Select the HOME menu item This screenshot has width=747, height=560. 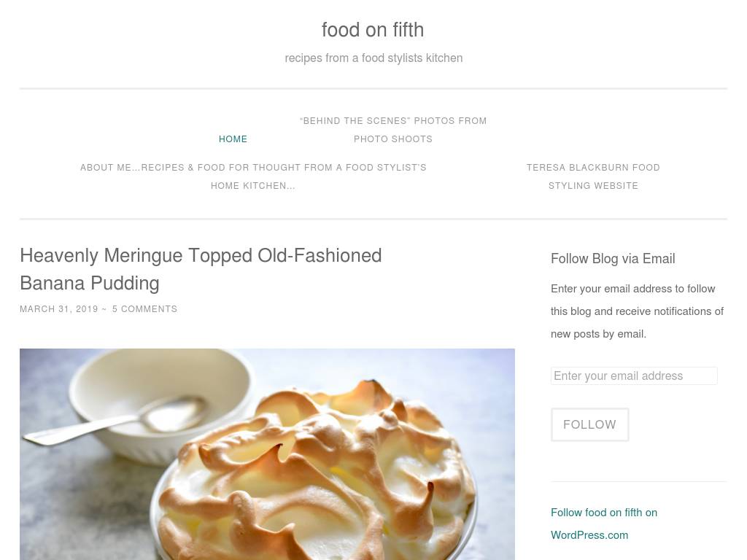pyautogui.click(x=233, y=139)
